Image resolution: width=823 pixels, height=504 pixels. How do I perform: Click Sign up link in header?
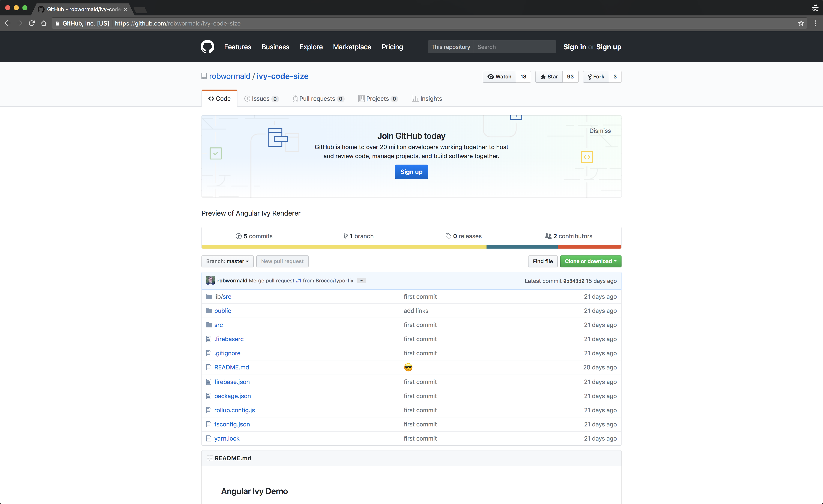point(608,47)
